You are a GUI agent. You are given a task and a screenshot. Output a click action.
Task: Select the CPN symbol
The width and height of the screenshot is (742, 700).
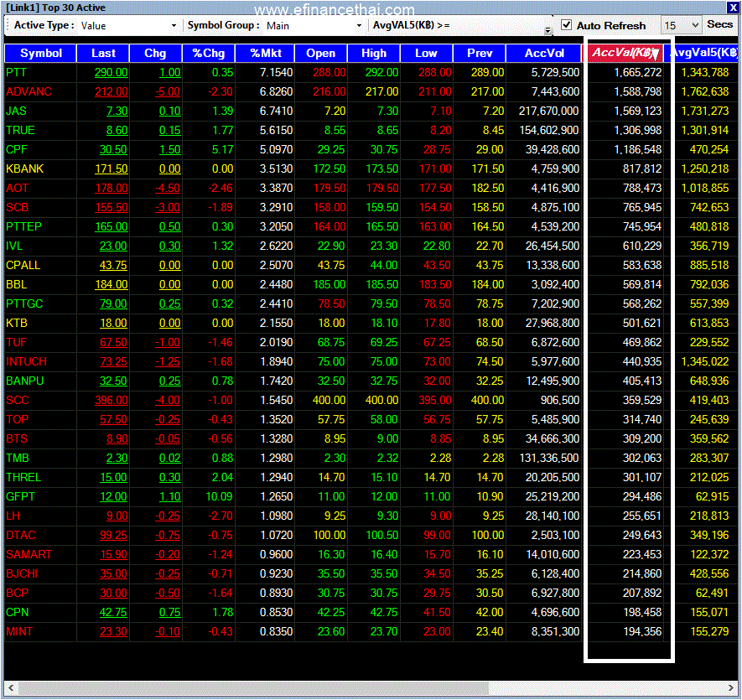[x=17, y=613]
